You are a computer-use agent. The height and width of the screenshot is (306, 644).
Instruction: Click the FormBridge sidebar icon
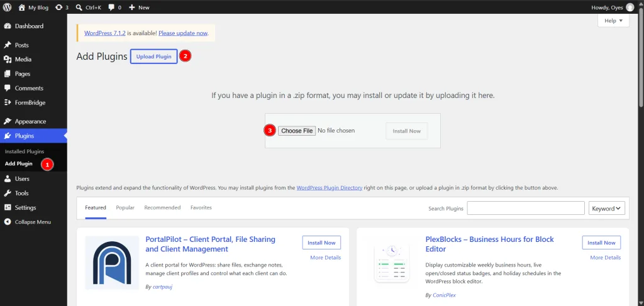click(x=8, y=102)
